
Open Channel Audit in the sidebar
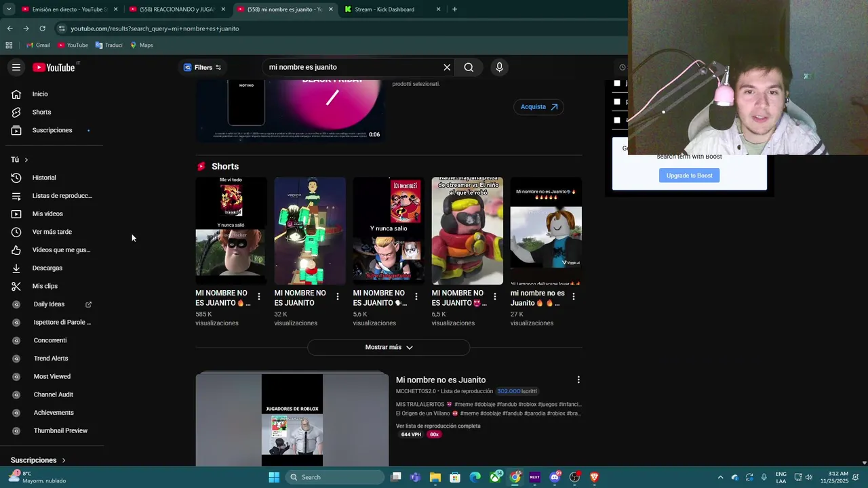pos(54,394)
